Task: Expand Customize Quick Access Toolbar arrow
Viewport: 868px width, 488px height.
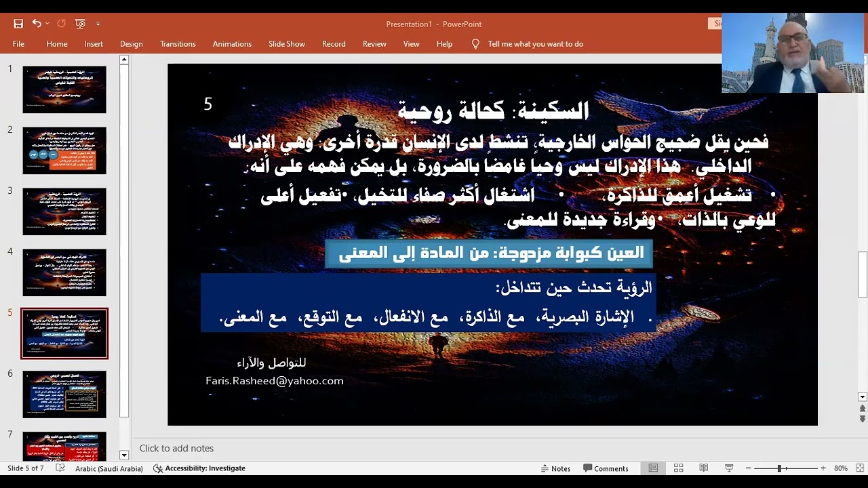Action: (98, 24)
